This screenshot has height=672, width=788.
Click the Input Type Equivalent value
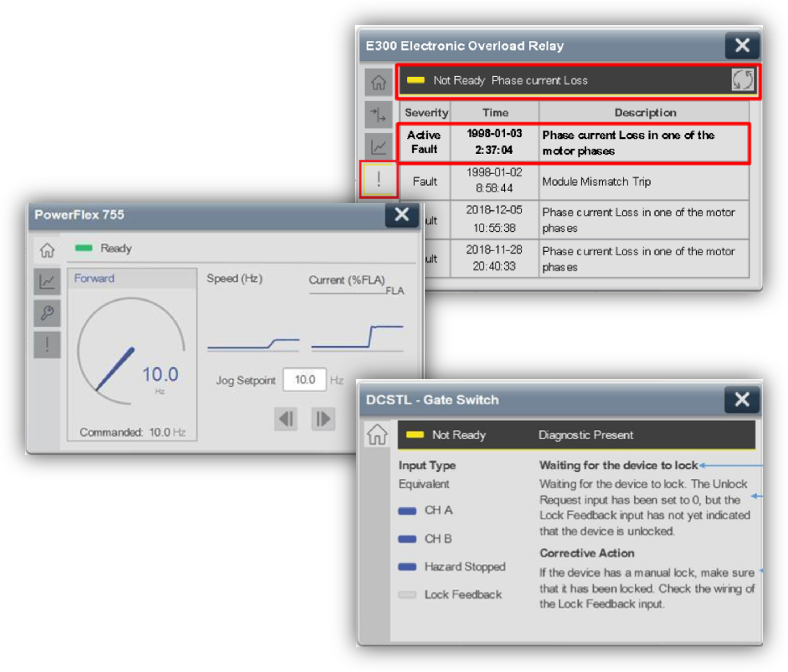(424, 484)
